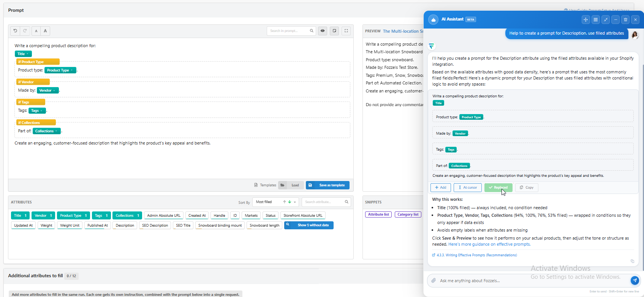Click the search magnifier in Search attribute field
Viewport: 644px width, 297px height.
click(x=347, y=202)
